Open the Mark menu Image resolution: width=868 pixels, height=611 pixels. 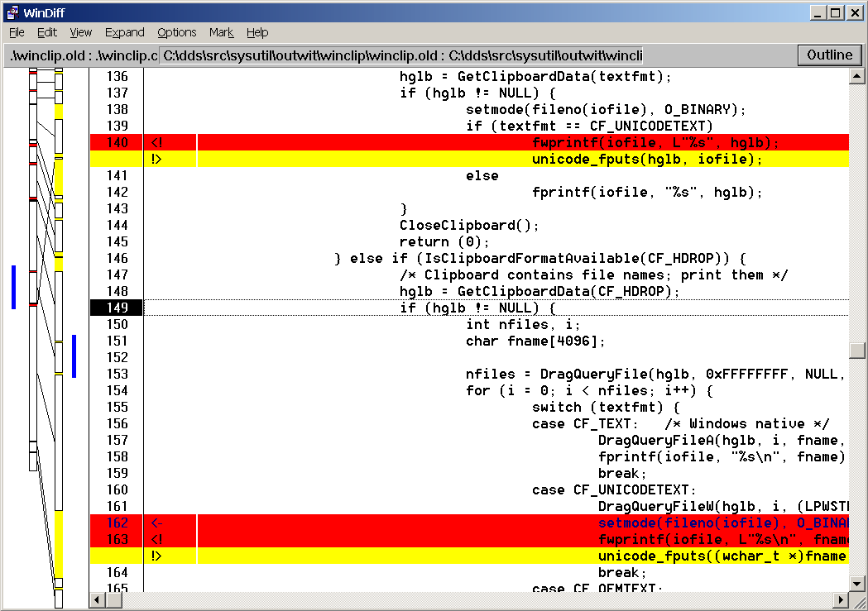click(221, 32)
